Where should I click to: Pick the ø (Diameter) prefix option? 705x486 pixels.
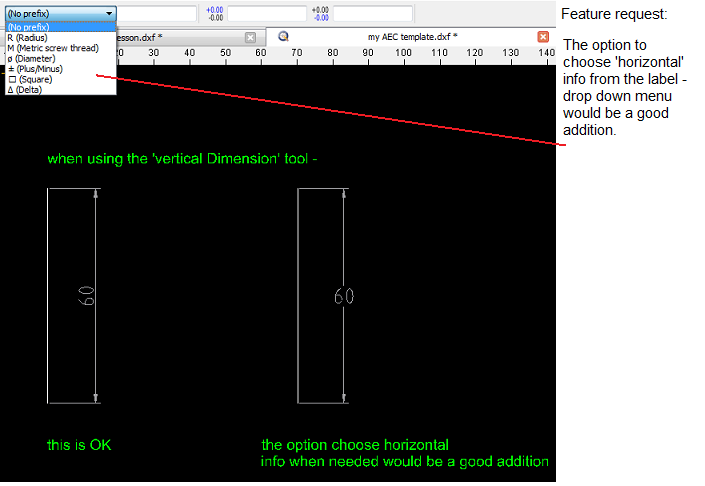pos(61,58)
